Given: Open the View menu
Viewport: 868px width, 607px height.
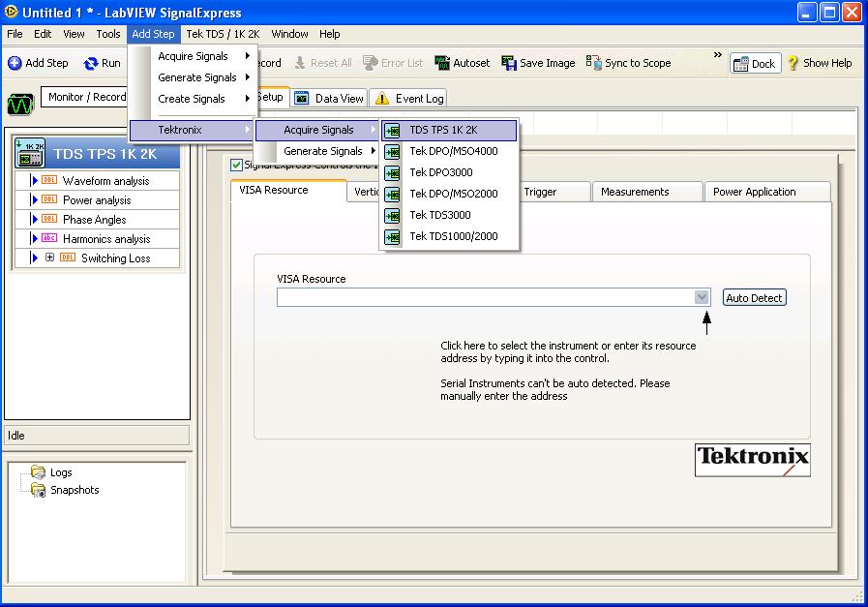Looking at the screenshot, I should click(74, 34).
